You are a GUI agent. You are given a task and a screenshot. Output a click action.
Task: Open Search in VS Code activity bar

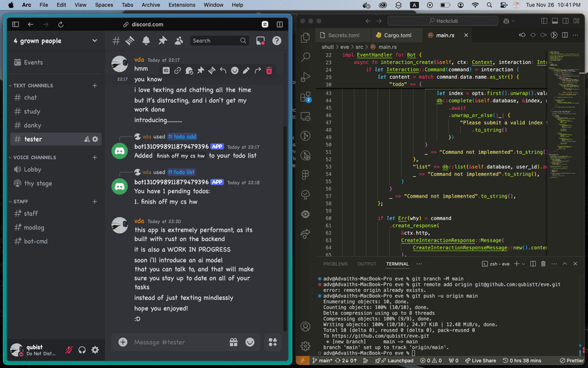click(305, 57)
